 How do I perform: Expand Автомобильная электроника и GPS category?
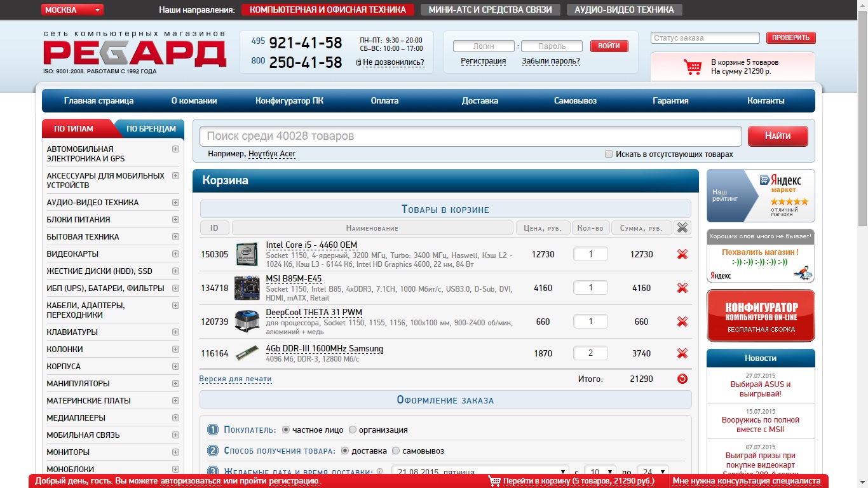(x=175, y=149)
